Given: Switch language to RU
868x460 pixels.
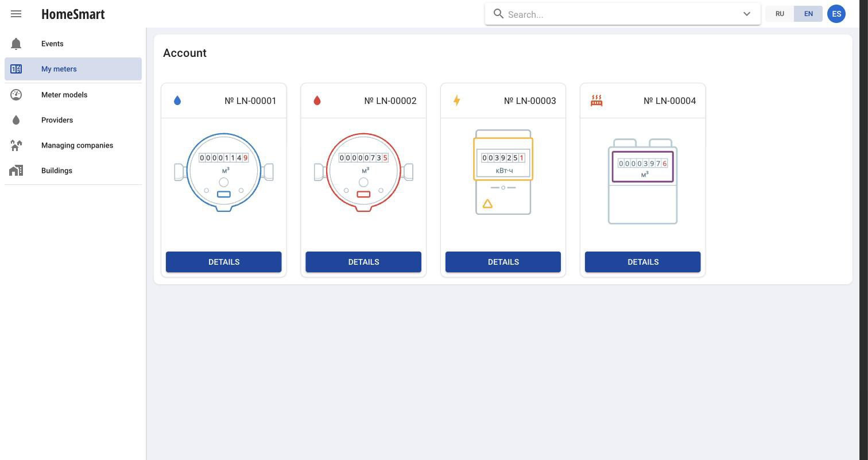Looking at the screenshot, I should click(780, 14).
